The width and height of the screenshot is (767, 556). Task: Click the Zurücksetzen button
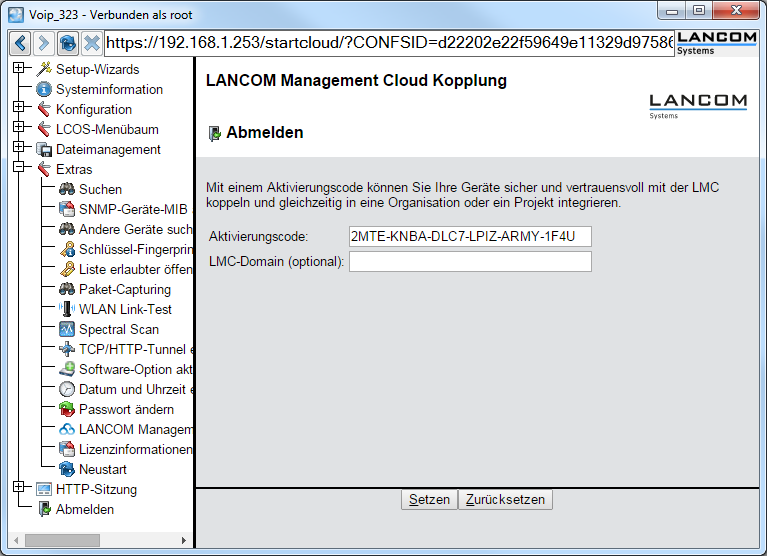coord(505,500)
